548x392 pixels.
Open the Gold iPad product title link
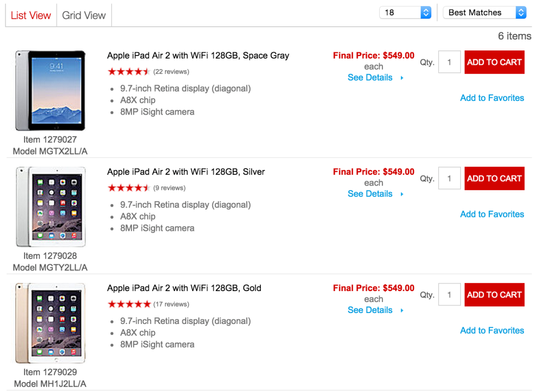184,288
